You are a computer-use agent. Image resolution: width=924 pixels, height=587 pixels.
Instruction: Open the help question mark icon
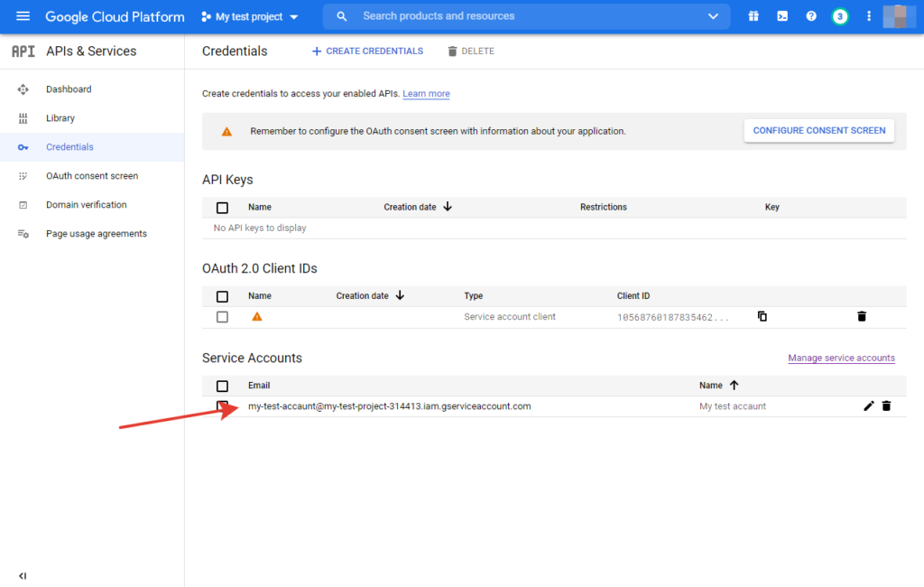(x=811, y=16)
